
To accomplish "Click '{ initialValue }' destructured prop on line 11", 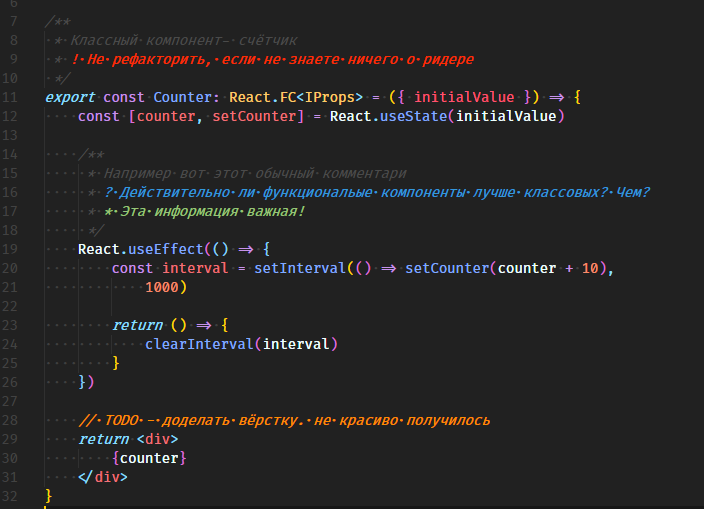I will point(464,97).
